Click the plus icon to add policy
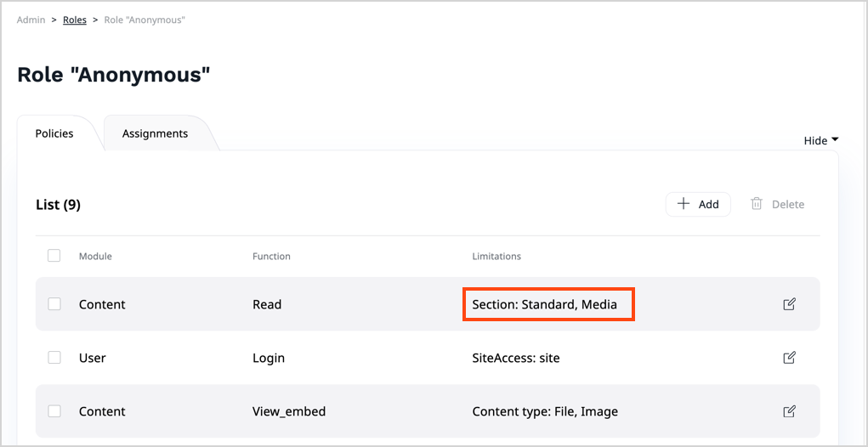 [684, 204]
